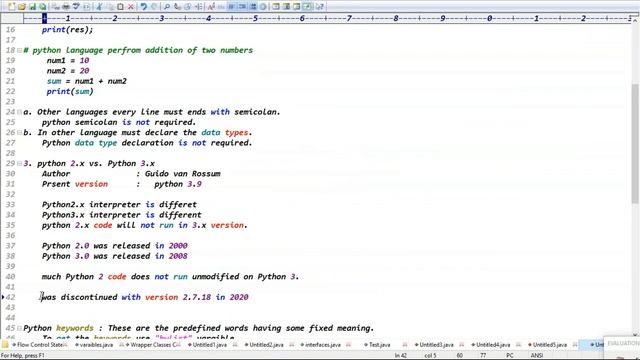This screenshot has height=360, width=640.
Task: Open Find in Files toolbar icon
Action: [x=187, y=7]
